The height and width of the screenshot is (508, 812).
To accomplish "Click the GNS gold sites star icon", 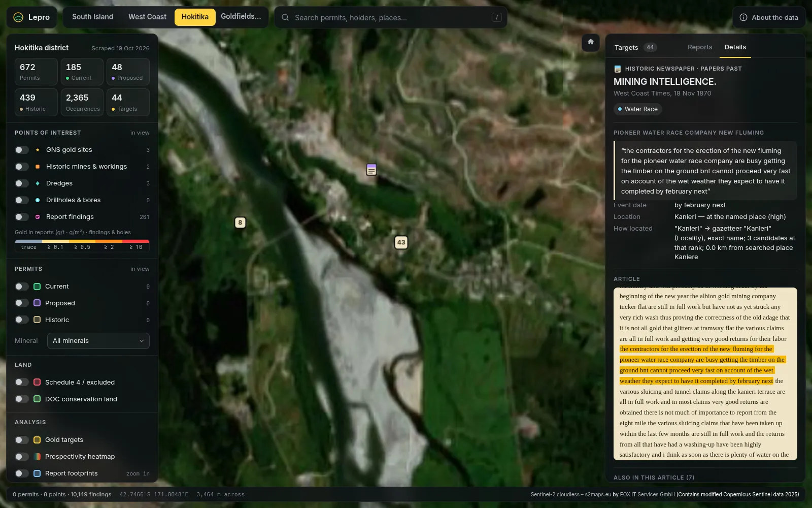I will pos(38,150).
